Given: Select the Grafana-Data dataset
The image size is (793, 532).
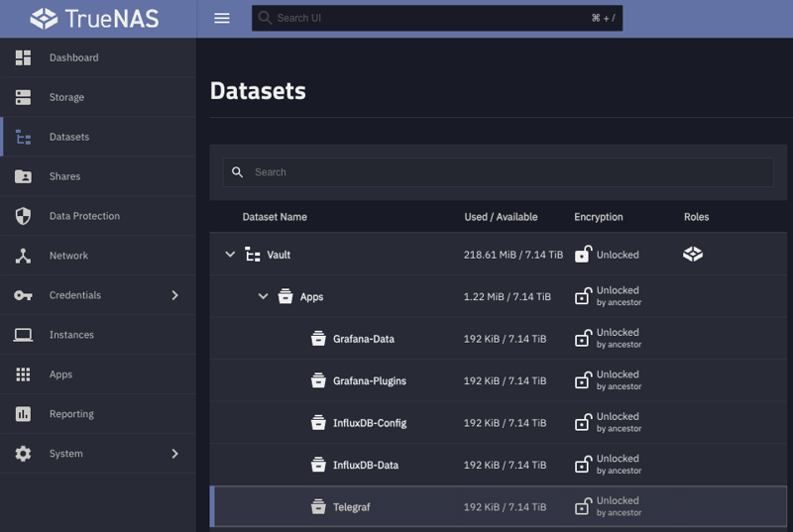Looking at the screenshot, I should (x=499, y=339).
